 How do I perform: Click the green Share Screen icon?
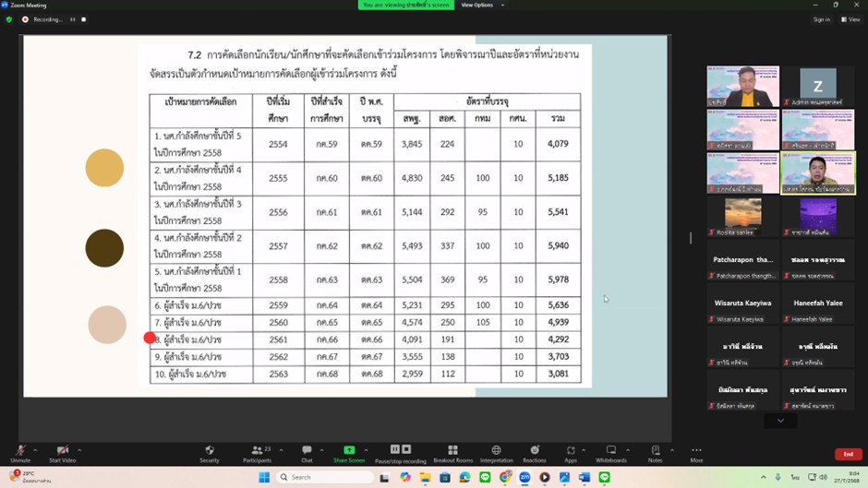tap(349, 450)
